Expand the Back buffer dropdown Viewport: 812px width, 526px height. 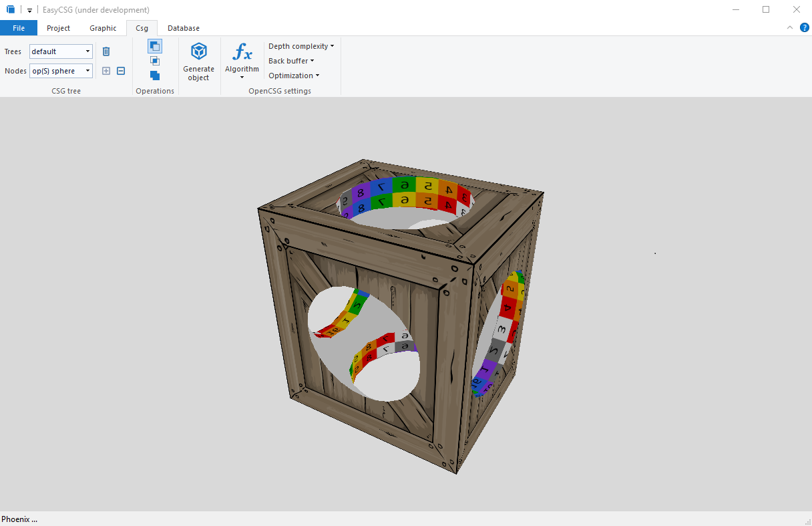point(291,61)
